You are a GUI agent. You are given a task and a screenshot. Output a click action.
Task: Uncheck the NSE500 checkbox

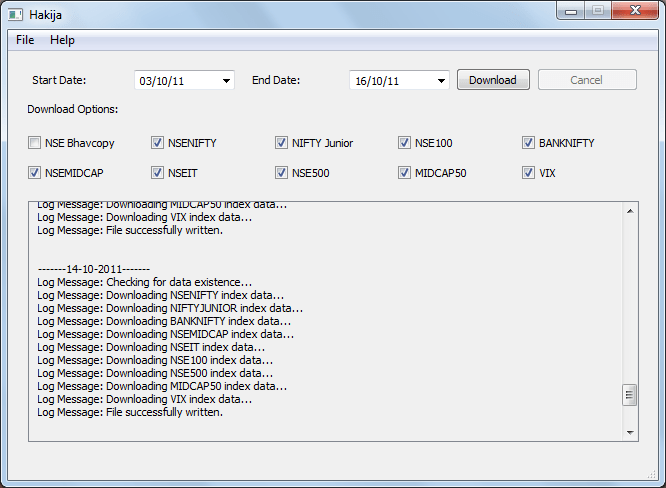click(281, 173)
